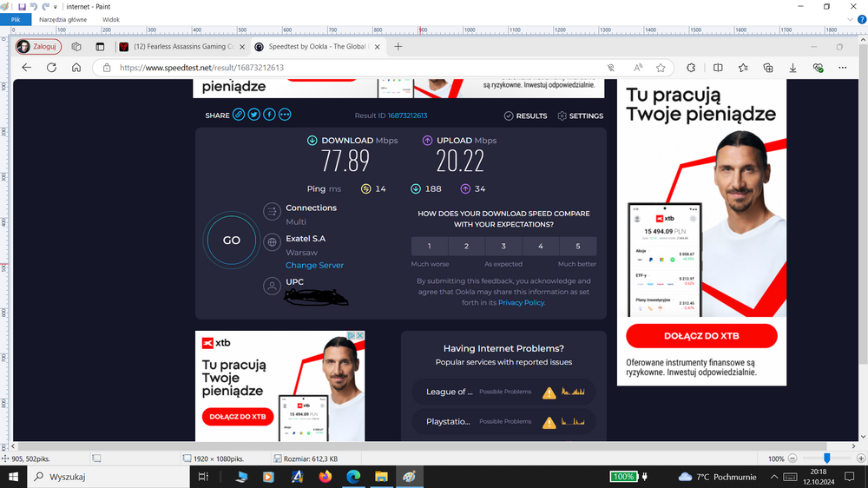Click Paint quick access Save icon
The height and width of the screenshot is (488, 868).
coord(22,7)
